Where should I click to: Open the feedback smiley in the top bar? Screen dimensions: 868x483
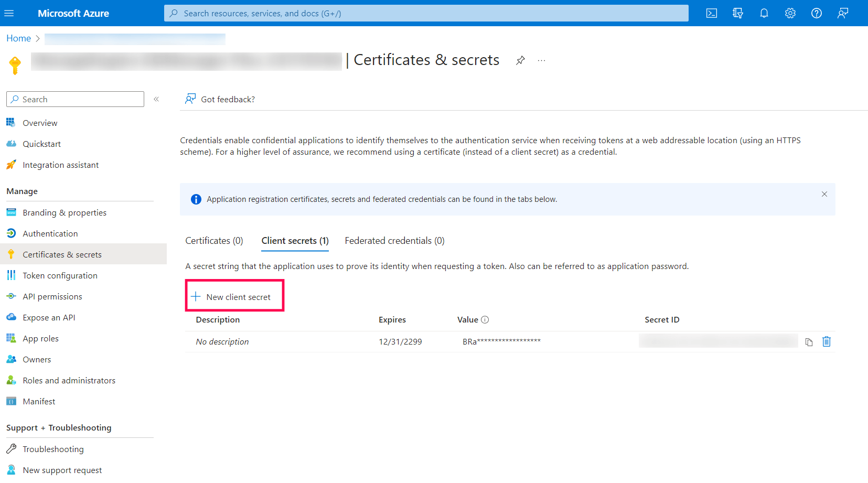843,13
